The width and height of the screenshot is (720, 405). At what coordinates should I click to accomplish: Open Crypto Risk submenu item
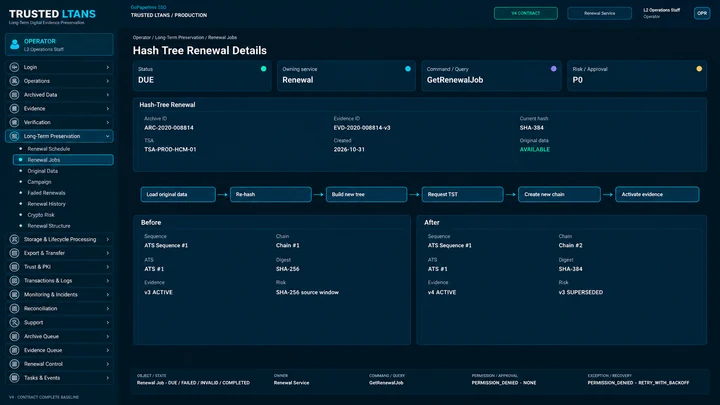pos(41,215)
